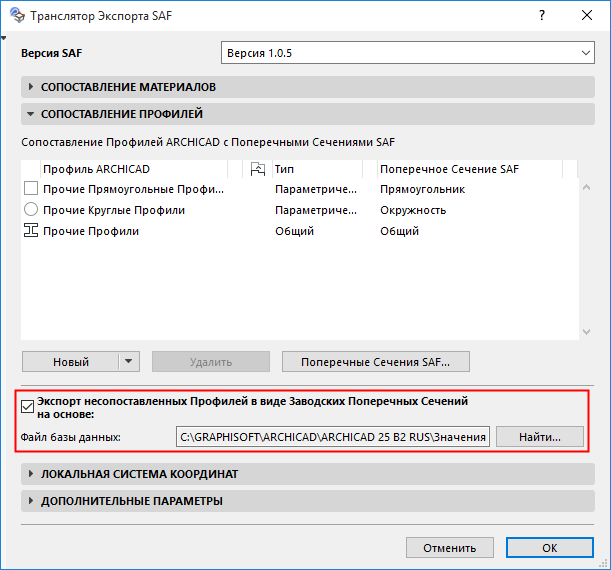Click the SAF translator title bar icon
Viewport: 611px width, 570px height.
click(x=17, y=16)
